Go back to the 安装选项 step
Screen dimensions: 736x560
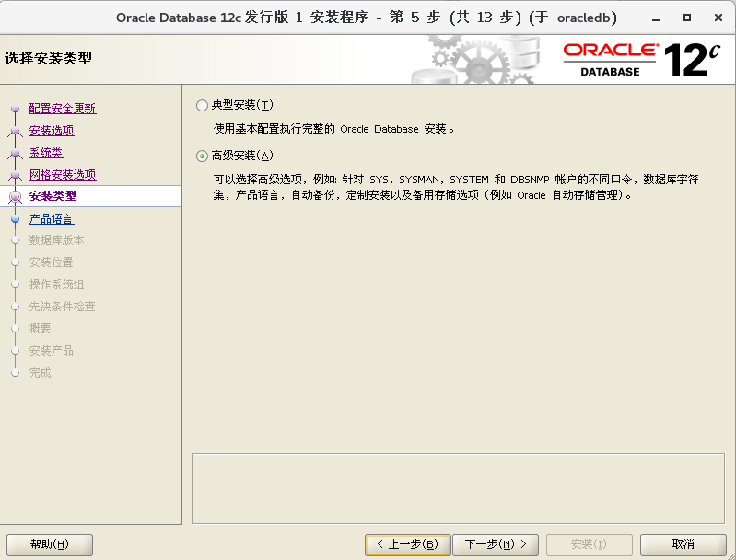point(52,131)
